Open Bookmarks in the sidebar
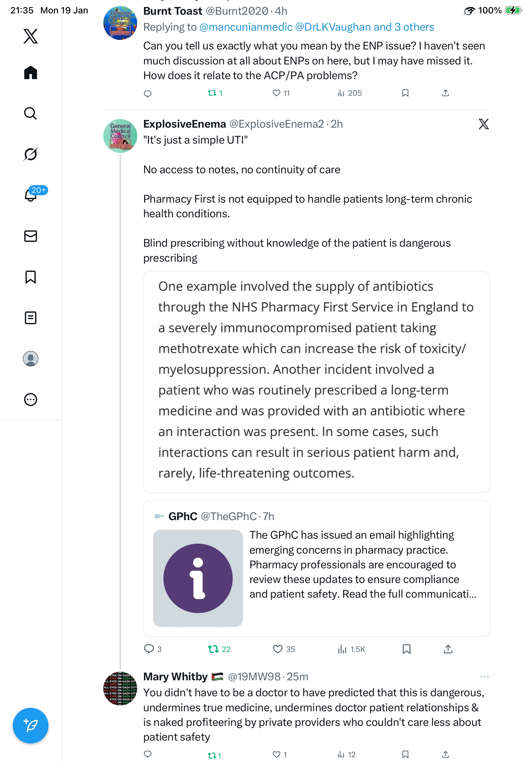This screenshot has height=762, width=532. point(31,277)
